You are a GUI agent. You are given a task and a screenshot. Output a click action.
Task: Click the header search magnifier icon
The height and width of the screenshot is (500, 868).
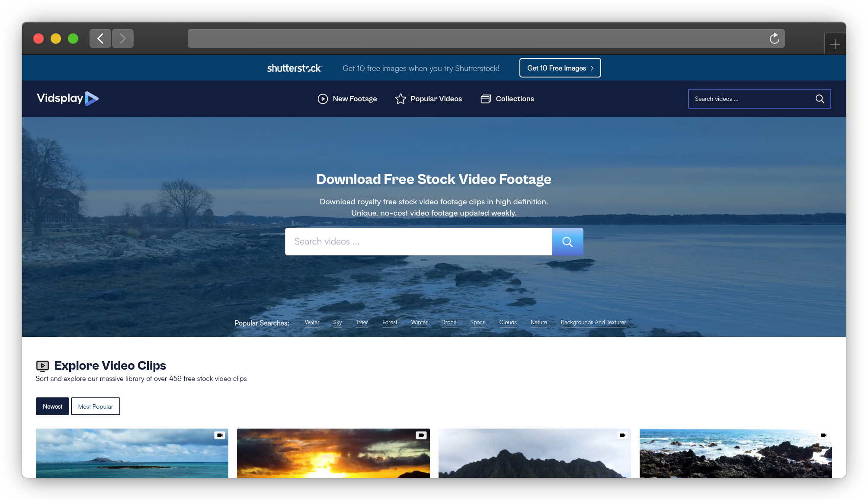(820, 99)
